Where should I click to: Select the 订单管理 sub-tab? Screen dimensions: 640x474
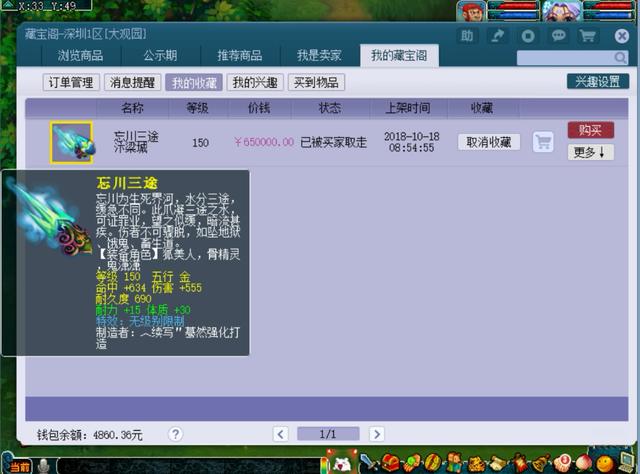point(69,83)
